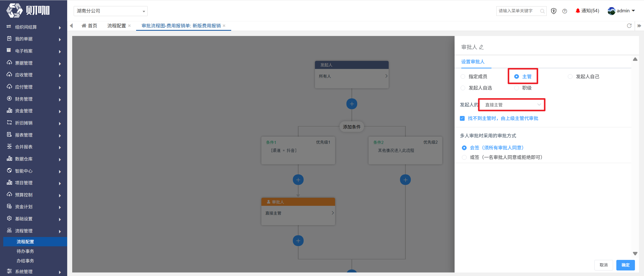
Task: Click the panel scrollbar down arrow
Action: point(635,254)
